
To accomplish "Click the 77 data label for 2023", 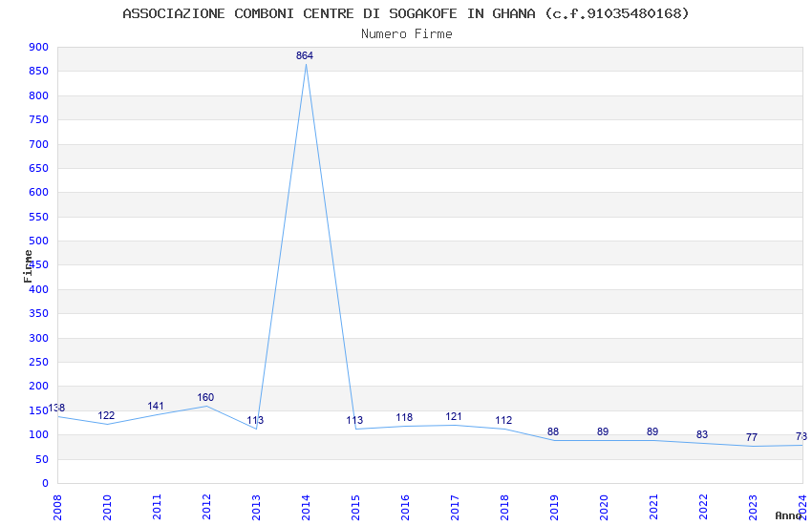I will pyautogui.click(x=752, y=437).
